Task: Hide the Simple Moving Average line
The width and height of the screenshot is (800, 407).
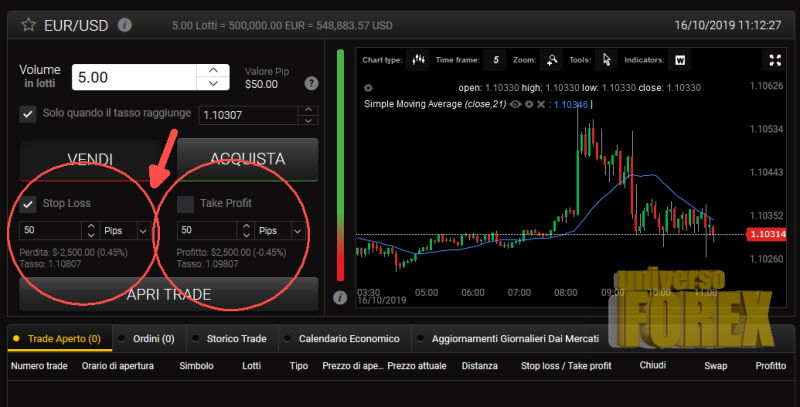Action: 515,104
